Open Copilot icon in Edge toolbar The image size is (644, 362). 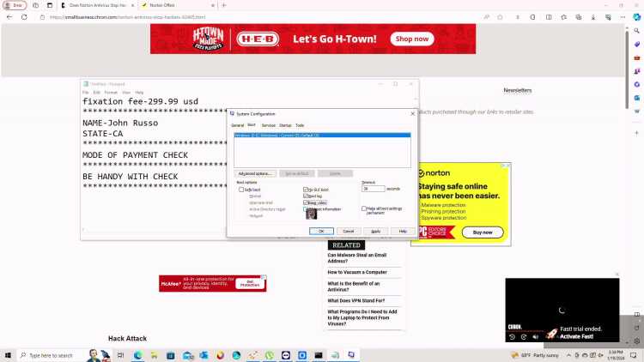(x=636, y=17)
